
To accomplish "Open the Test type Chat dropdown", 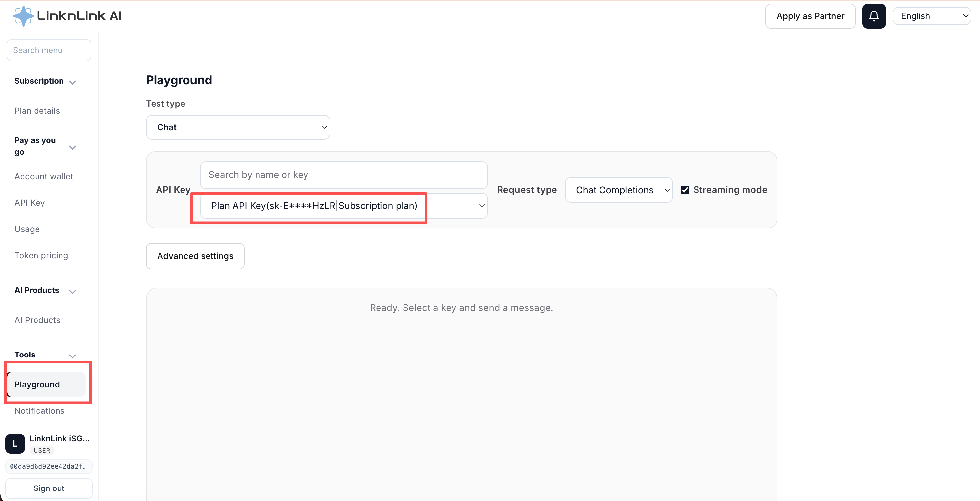I will 238,127.
